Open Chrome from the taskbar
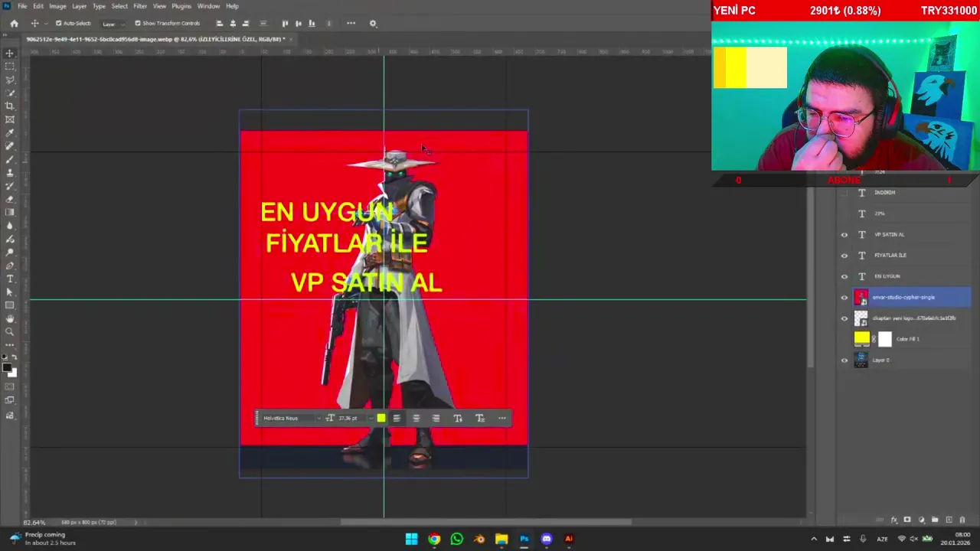Screen dimensions: 980x551 pyautogui.click(x=434, y=539)
